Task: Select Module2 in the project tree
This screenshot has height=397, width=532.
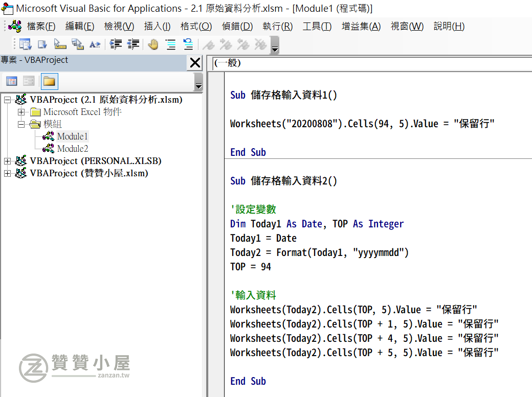Action: 73,149
